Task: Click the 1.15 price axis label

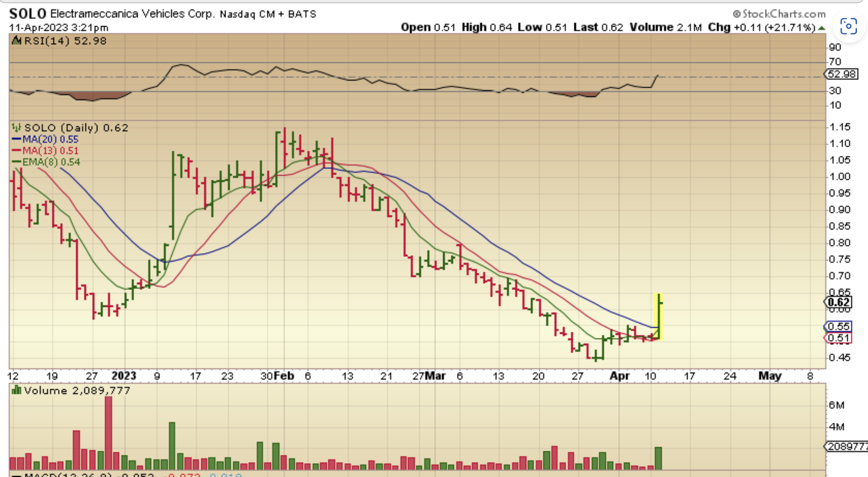Action: [x=840, y=127]
